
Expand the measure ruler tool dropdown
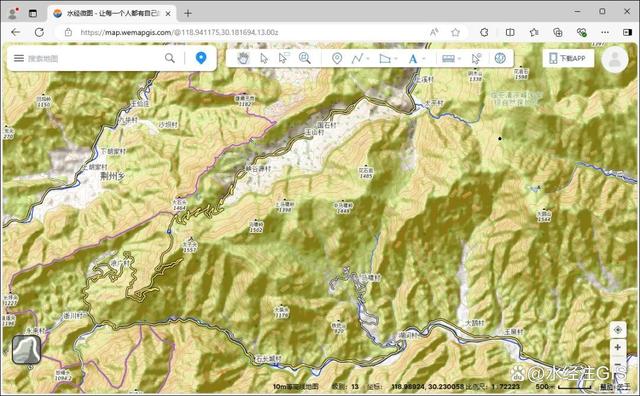point(459,59)
